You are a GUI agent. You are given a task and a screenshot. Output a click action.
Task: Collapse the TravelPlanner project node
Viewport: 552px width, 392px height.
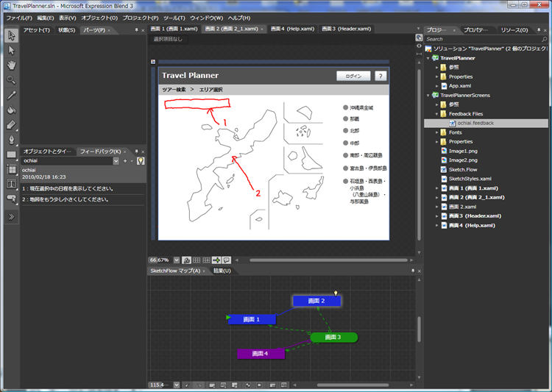(428, 58)
